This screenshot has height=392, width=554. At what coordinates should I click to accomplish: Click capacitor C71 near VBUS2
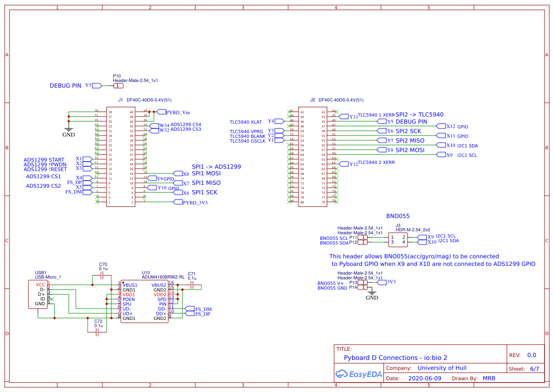(191, 285)
